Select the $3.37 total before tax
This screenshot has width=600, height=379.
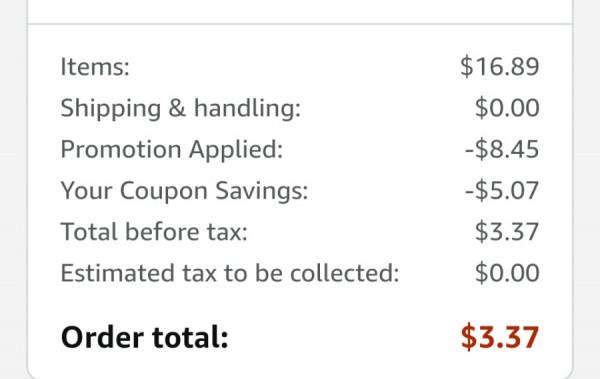pos(507,231)
